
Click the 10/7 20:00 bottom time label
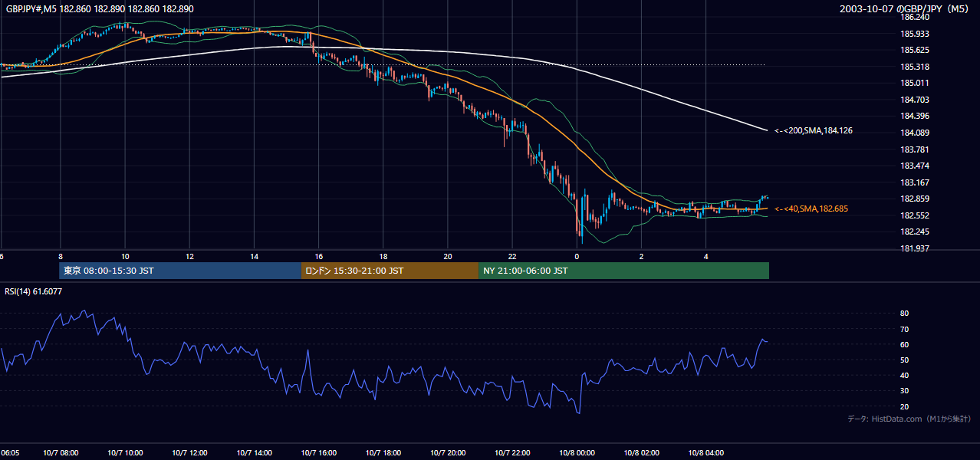pyautogui.click(x=448, y=452)
